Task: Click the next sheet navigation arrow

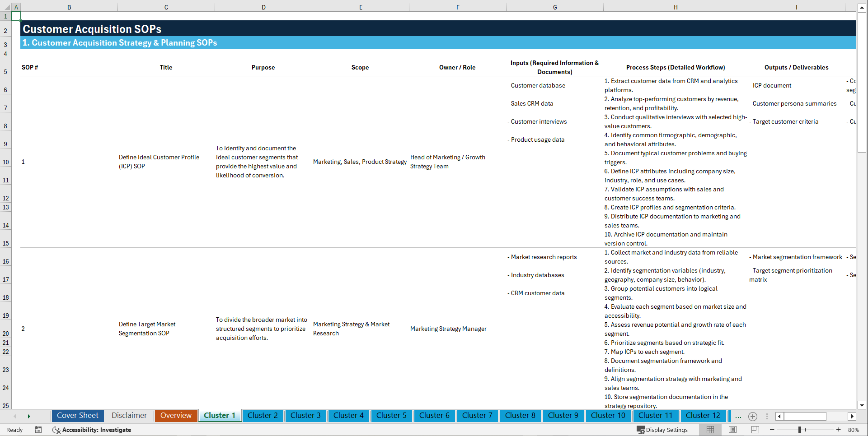Action: pos(29,416)
